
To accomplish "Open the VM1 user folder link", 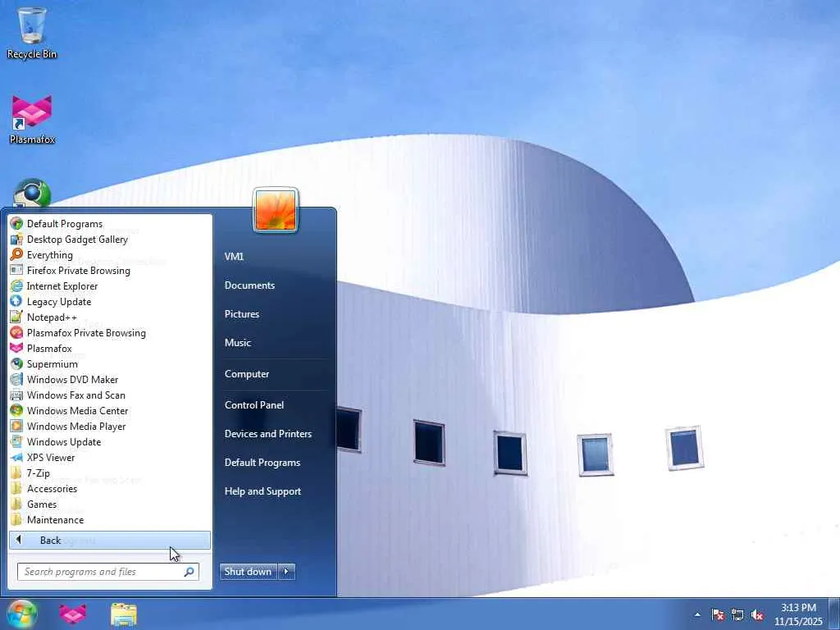I will tap(234, 256).
